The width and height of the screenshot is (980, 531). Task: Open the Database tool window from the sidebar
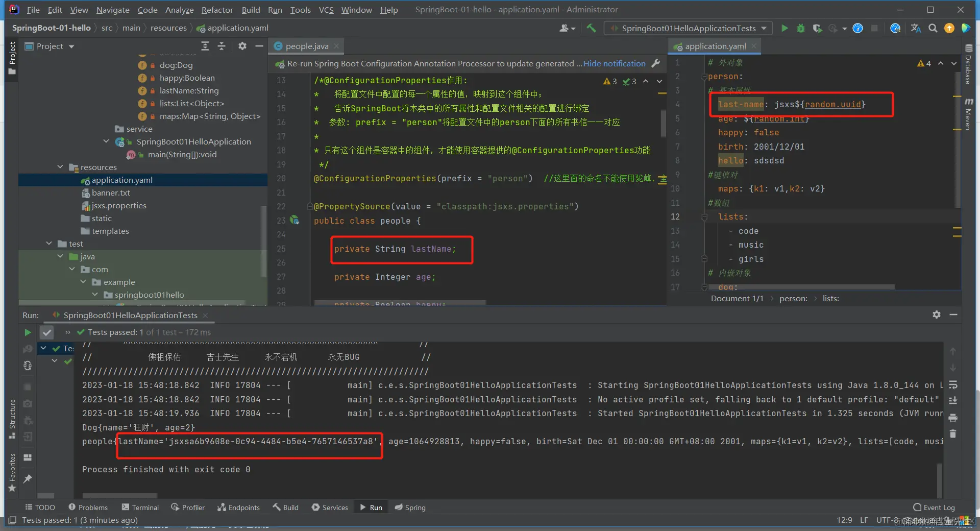(x=968, y=63)
